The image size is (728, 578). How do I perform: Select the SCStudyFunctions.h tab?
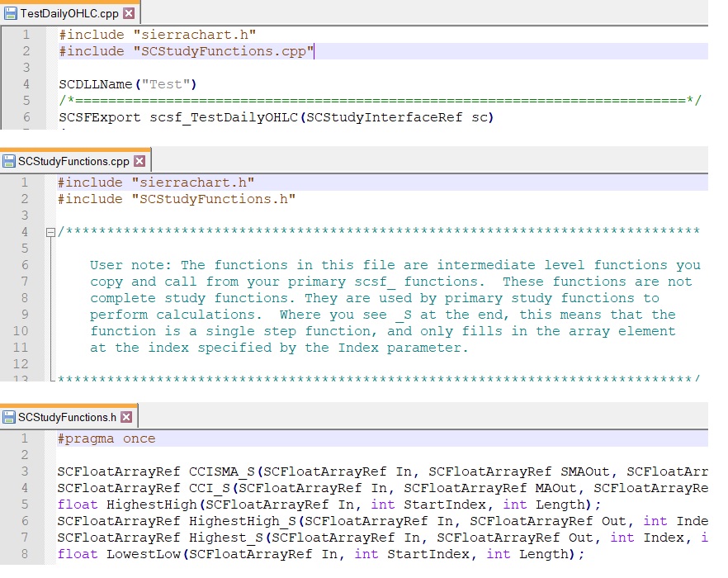tap(68, 417)
